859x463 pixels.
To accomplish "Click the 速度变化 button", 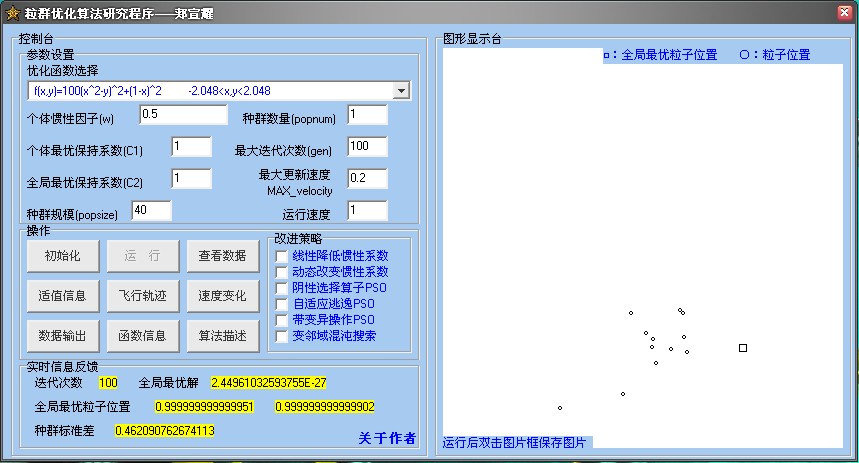I will (x=222, y=296).
